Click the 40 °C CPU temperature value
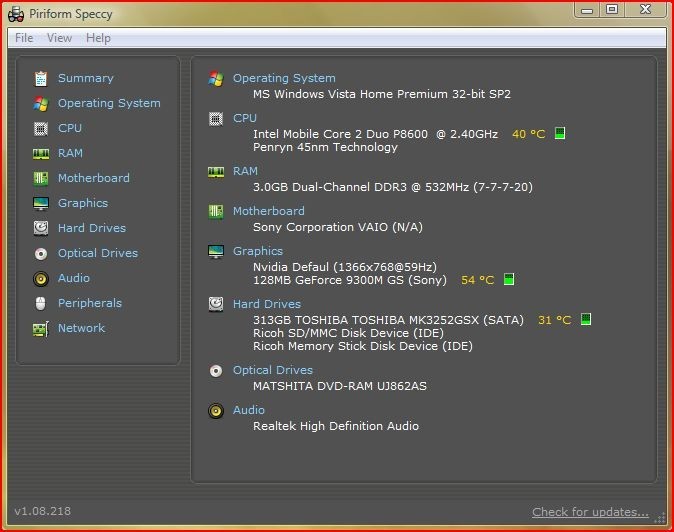 click(528, 134)
